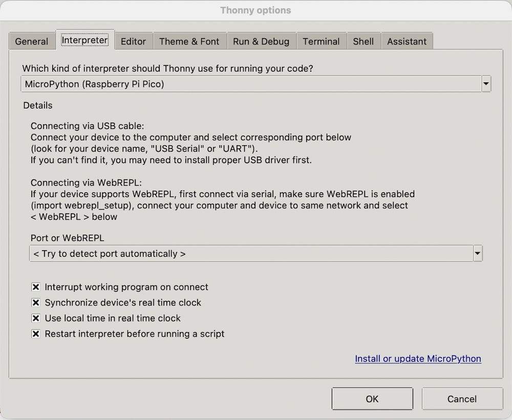Confirm settings with the OK button
Viewport: 512px width, 420px height.
[372, 399]
